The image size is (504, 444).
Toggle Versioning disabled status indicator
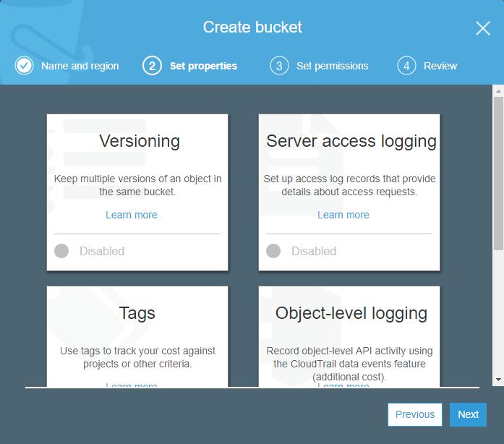pos(62,251)
